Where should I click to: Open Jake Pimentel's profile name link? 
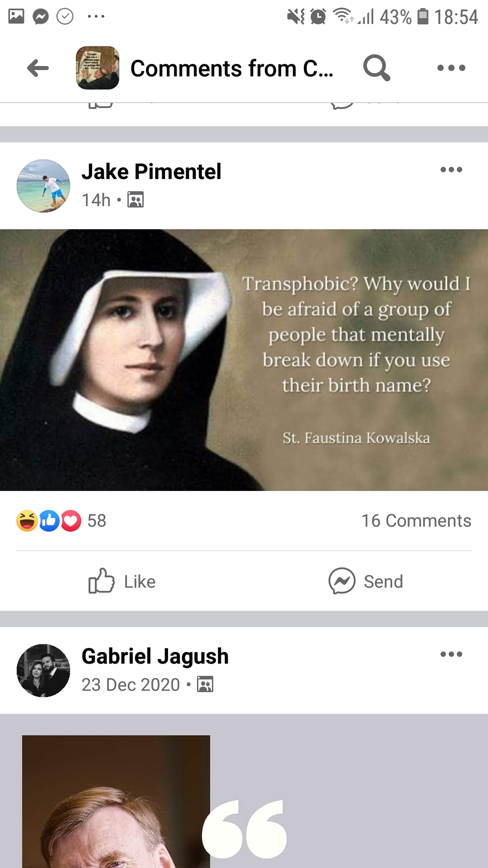(x=151, y=172)
